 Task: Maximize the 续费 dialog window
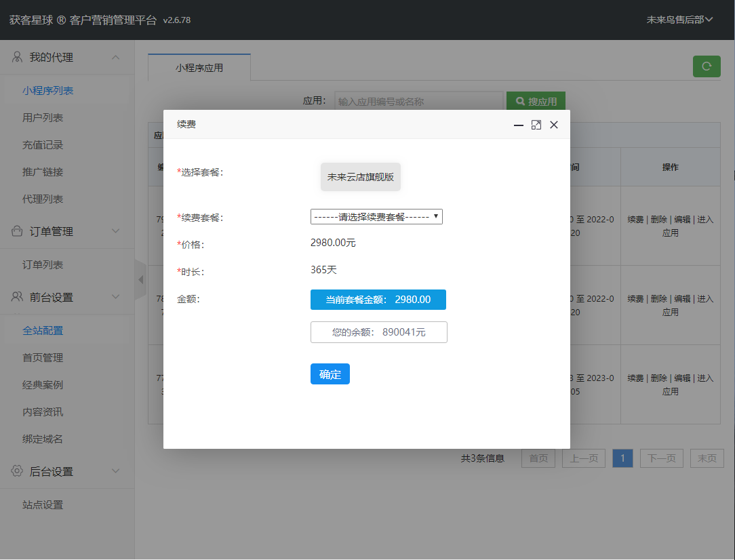(x=536, y=125)
